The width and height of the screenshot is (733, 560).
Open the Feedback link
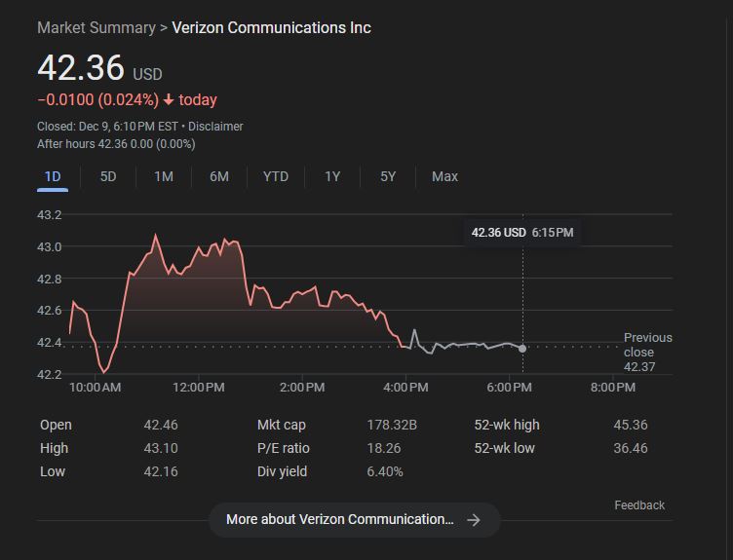click(x=639, y=505)
